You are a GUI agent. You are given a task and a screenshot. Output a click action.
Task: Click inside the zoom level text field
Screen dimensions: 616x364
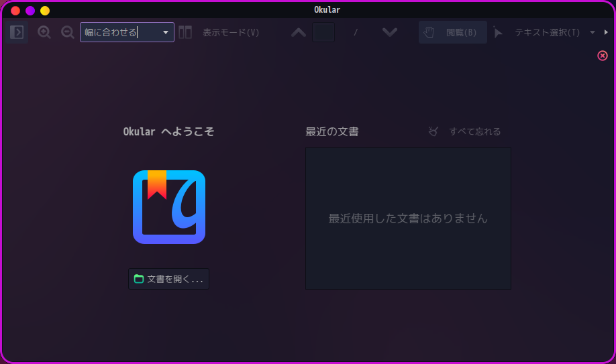120,32
